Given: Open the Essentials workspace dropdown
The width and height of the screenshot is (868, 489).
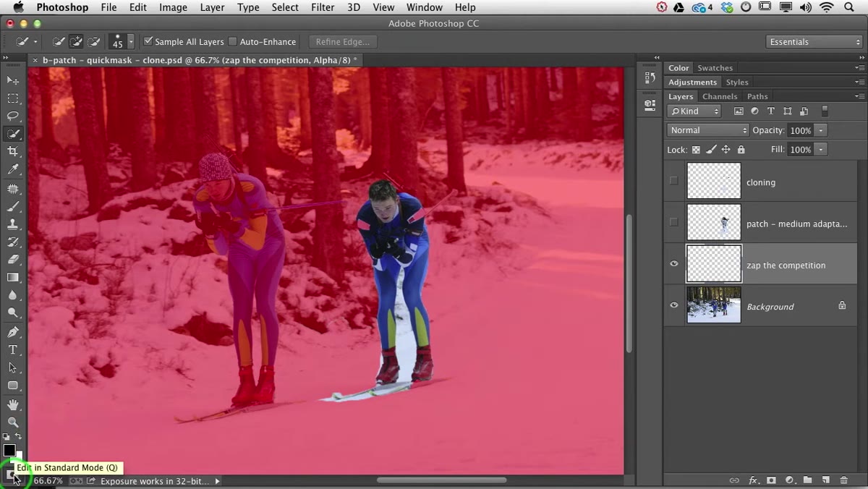Looking at the screenshot, I should click(814, 42).
